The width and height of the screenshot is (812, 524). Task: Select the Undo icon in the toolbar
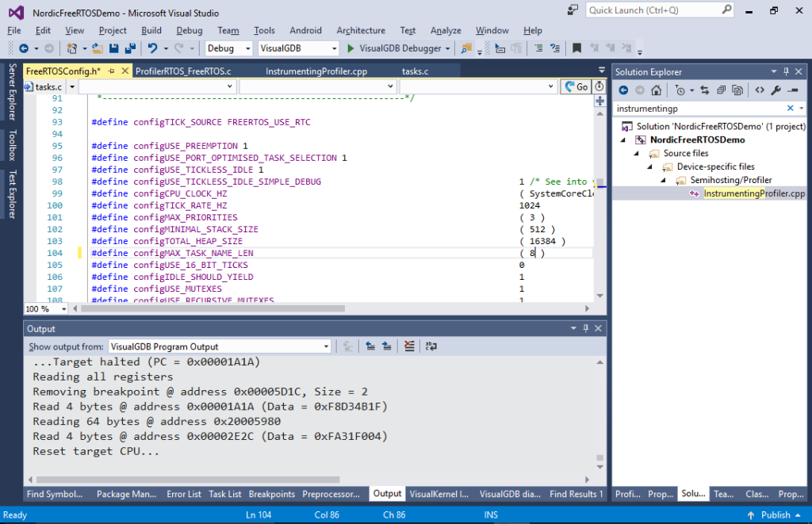(x=154, y=48)
